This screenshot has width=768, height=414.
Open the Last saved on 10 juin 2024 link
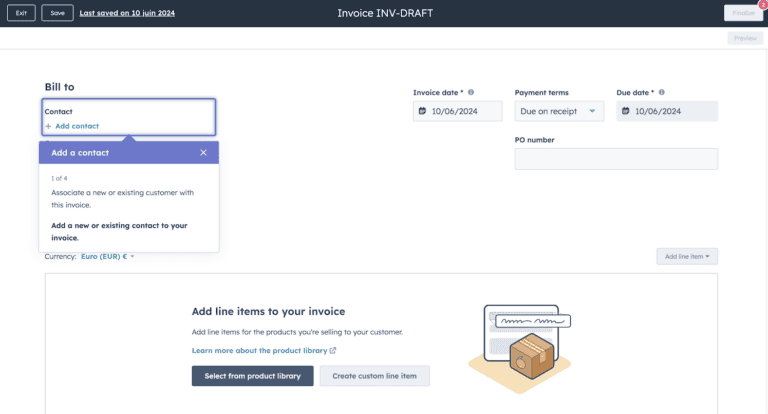(x=127, y=13)
